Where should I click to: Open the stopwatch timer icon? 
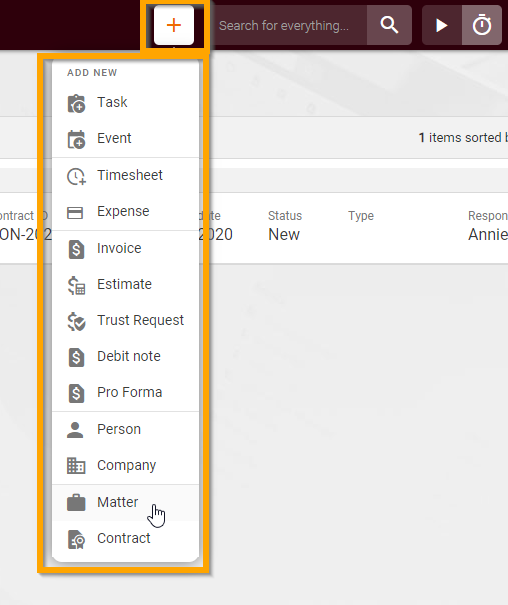[482, 25]
